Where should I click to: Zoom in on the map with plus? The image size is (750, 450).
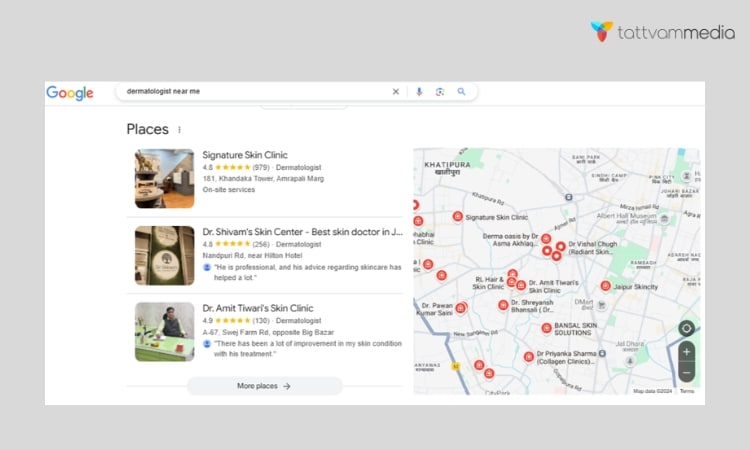click(686, 352)
